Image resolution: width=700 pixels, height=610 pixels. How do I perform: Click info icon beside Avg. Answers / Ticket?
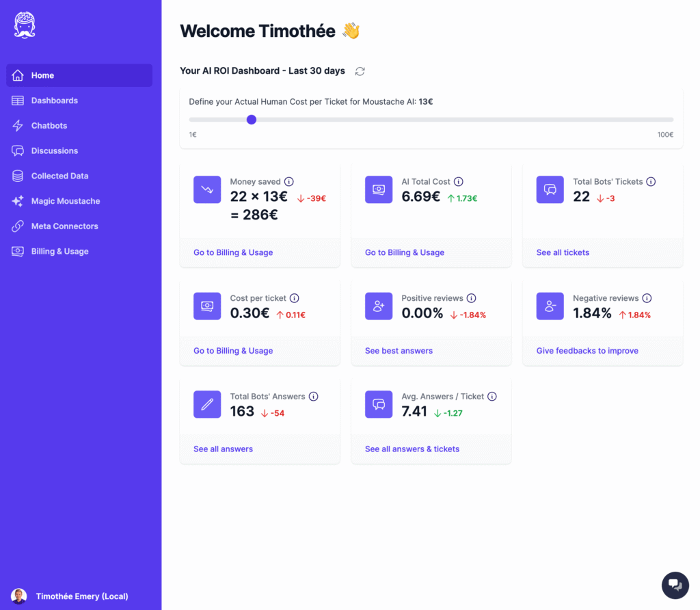(x=492, y=397)
